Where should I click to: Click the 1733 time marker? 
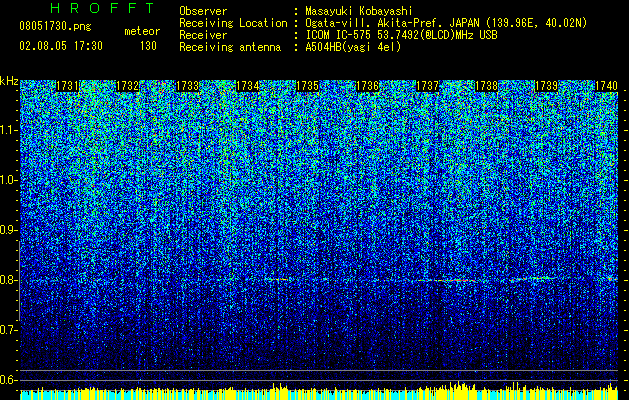pyautogui.click(x=187, y=86)
